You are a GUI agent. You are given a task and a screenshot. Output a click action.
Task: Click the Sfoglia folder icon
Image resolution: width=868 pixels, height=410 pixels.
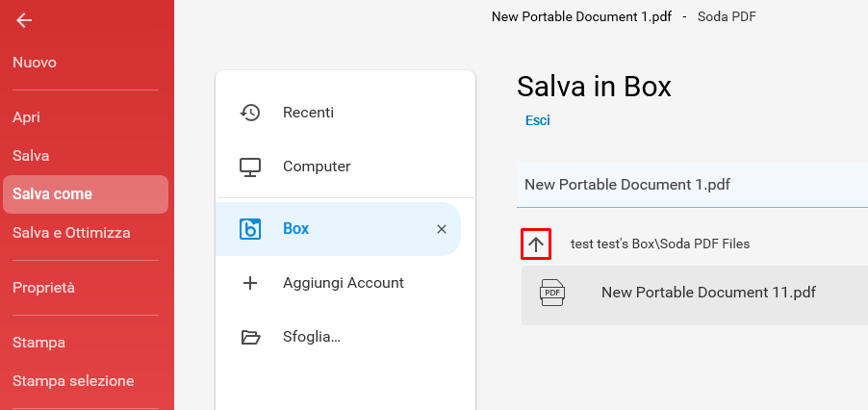pos(250,337)
